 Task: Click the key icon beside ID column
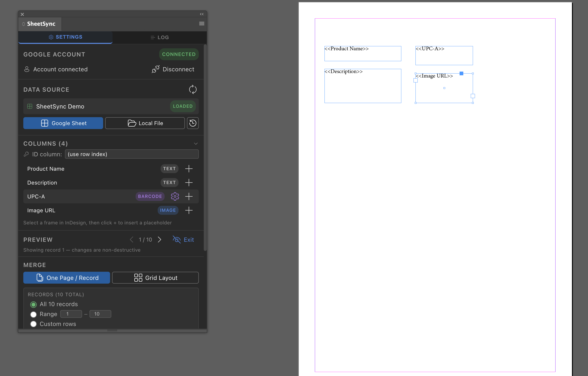click(x=26, y=154)
